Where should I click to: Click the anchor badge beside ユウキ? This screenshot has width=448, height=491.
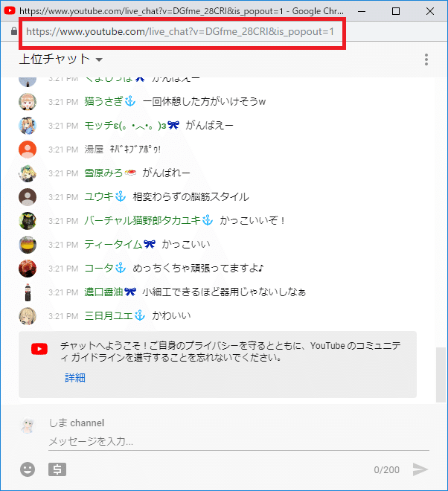[x=121, y=196]
